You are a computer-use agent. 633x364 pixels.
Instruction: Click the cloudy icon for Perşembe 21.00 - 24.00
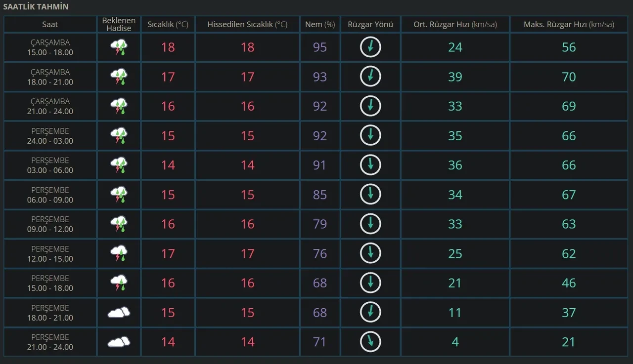pos(119,342)
